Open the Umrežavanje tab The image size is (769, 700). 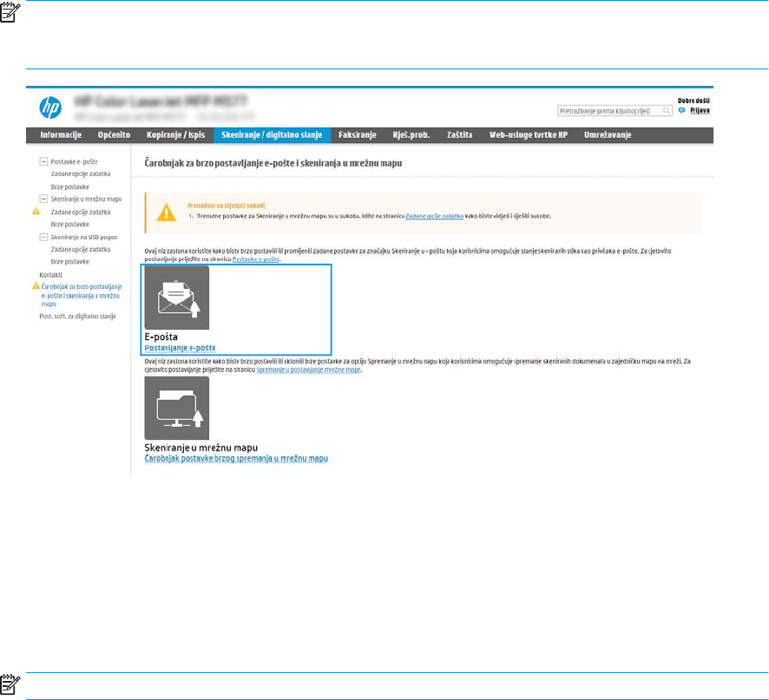(608, 134)
